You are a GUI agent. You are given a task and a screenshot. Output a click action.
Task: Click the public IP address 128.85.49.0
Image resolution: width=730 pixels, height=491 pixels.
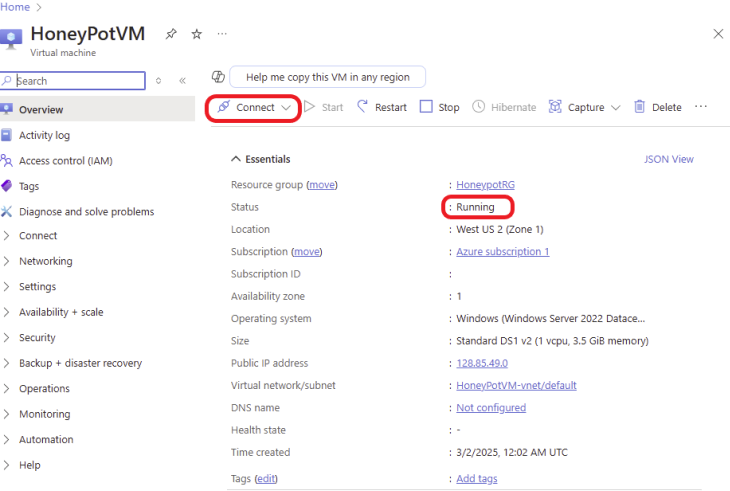tap(482, 363)
